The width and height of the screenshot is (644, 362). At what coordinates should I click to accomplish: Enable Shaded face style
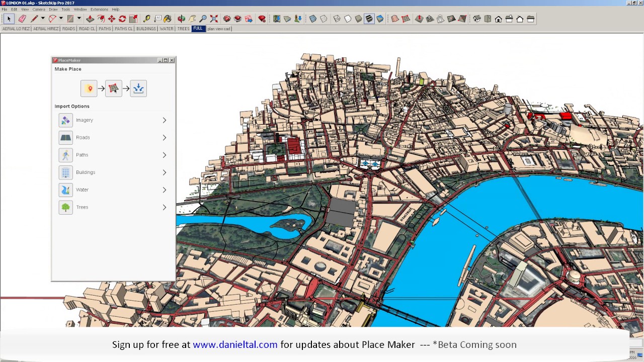pyautogui.click(x=358, y=19)
